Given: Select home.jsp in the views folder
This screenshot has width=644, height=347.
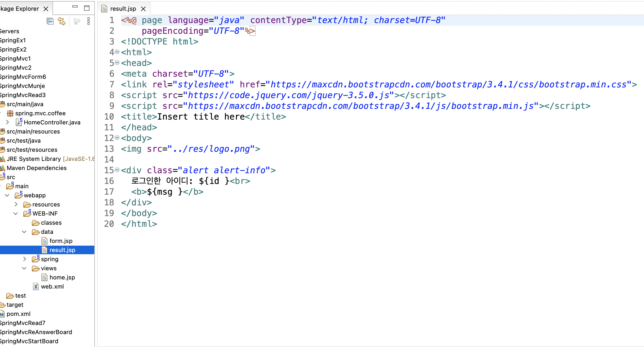Looking at the screenshot, I should [x=62, y=277].
